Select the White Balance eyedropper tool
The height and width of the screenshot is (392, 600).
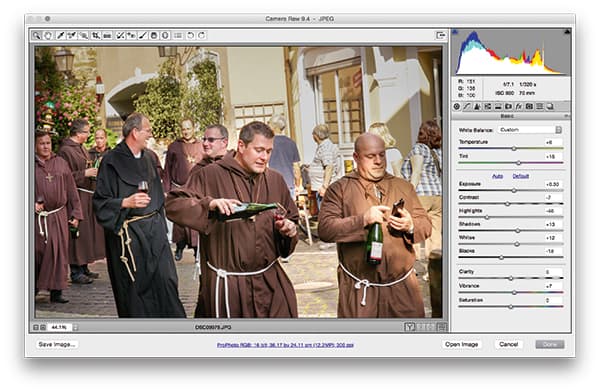(60, 36)
